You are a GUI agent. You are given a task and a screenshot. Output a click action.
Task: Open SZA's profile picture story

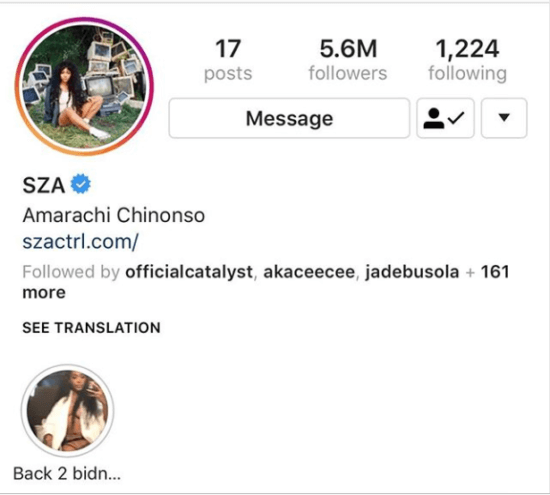[84, 86]
